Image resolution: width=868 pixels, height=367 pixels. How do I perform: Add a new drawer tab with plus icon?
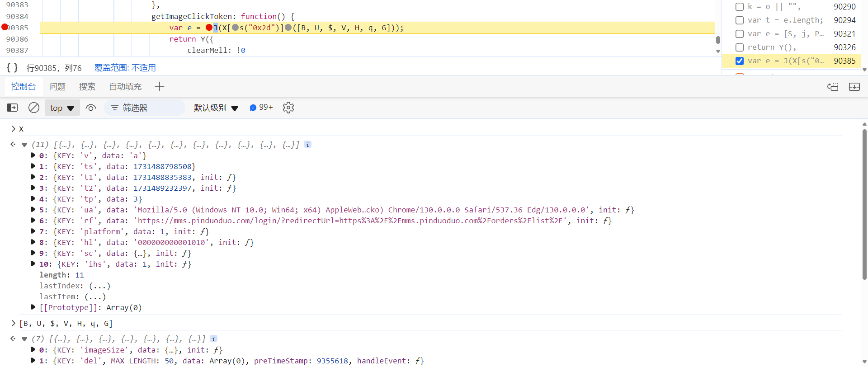[x=160, y=86]
